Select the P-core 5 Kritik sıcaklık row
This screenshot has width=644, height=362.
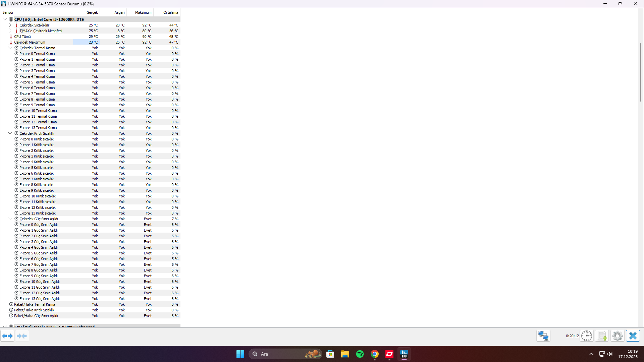coord(90,168)
